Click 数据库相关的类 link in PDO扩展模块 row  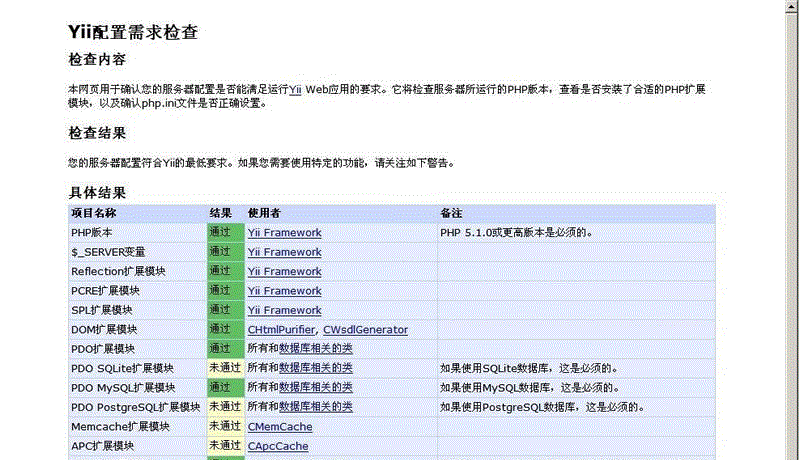pos(315,349)
